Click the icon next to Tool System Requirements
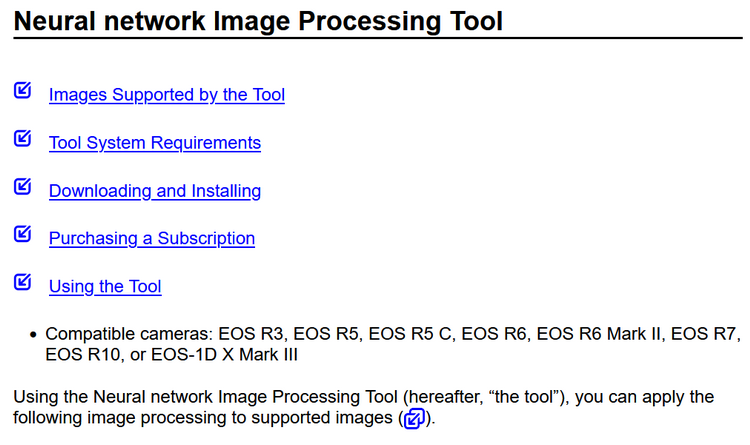 tap(22, 138)
